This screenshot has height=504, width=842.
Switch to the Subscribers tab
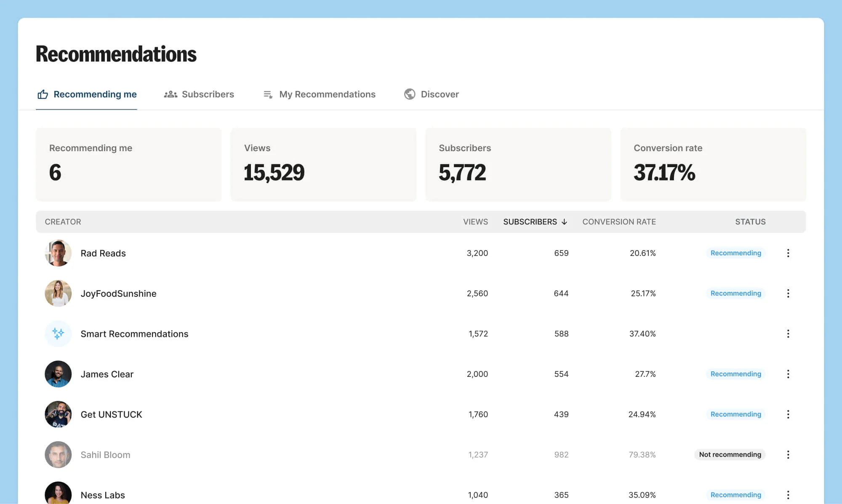point(199,94)
